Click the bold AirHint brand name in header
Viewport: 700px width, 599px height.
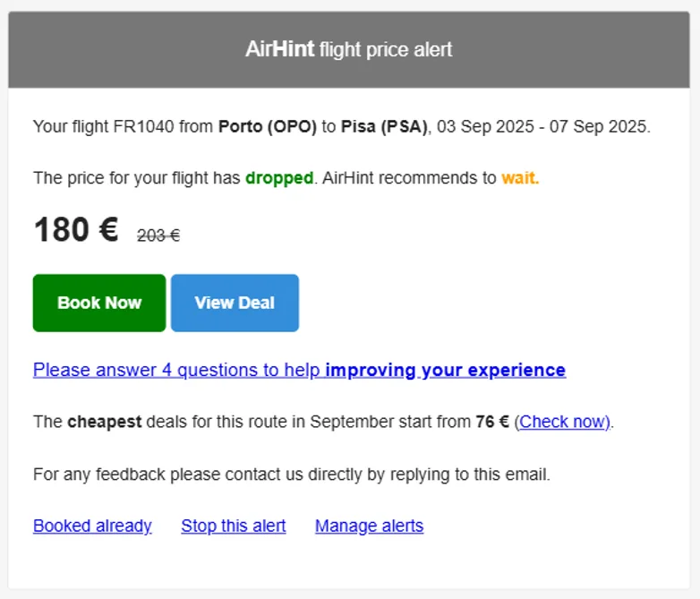pyautogui.click(x=279, y=49)
